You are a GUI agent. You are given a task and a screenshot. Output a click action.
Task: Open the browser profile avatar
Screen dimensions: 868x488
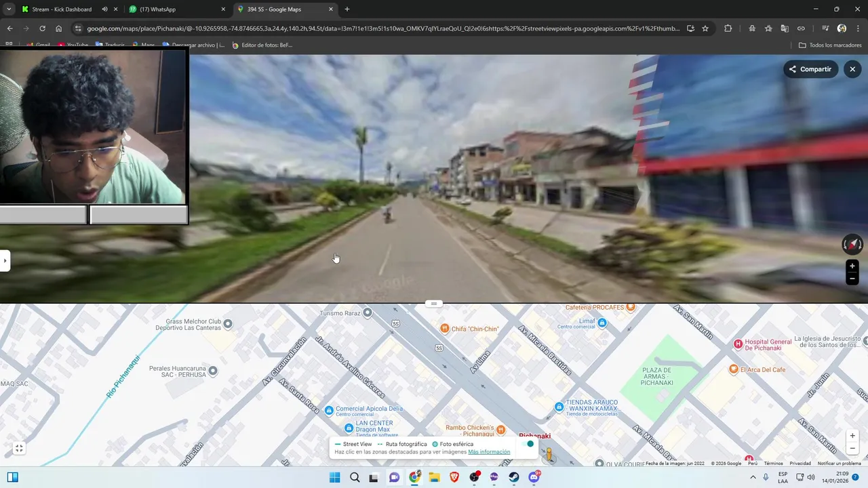[x=842, y=28]
